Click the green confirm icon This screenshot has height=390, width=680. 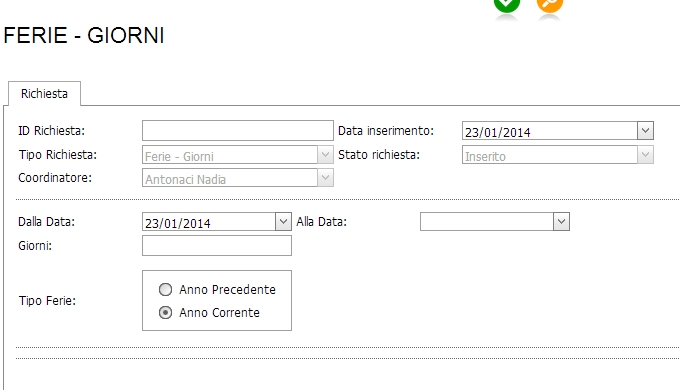507,5
